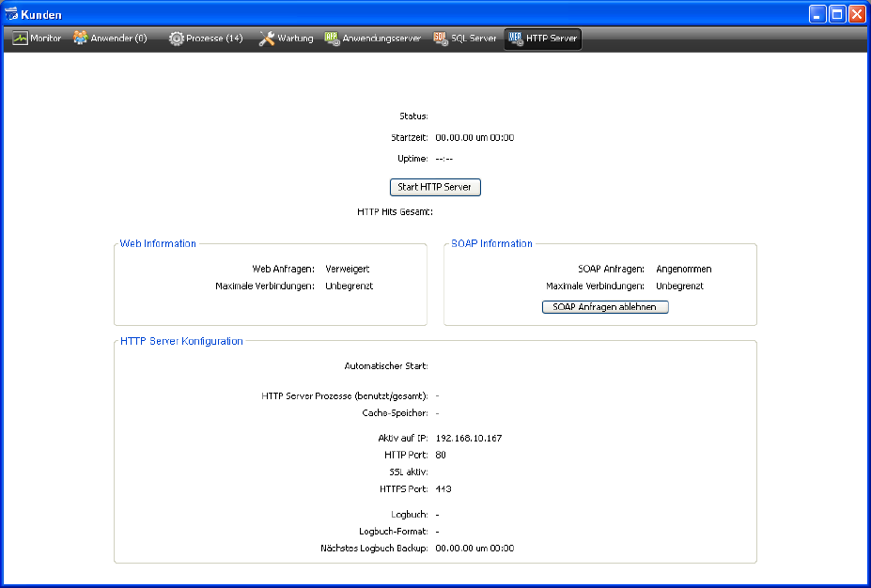Click the IP address 192.168.10.167 value
The image size is (871, 588).
469,438
